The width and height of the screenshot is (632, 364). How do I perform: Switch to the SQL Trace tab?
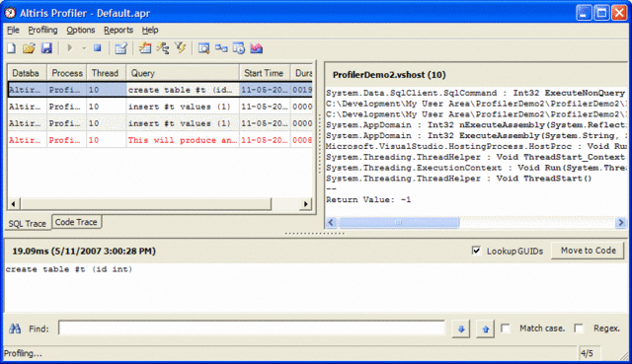pos(28,224)
